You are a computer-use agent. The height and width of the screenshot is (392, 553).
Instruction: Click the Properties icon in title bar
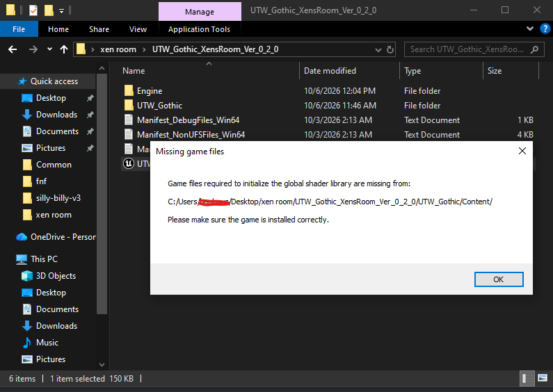click(33, 10)
